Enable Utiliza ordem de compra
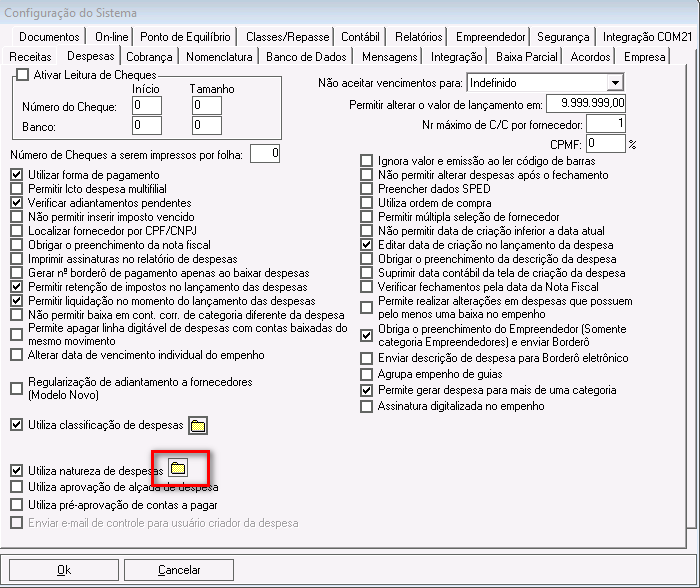This screenshot has width=700, height=588. tap(367, 203)
